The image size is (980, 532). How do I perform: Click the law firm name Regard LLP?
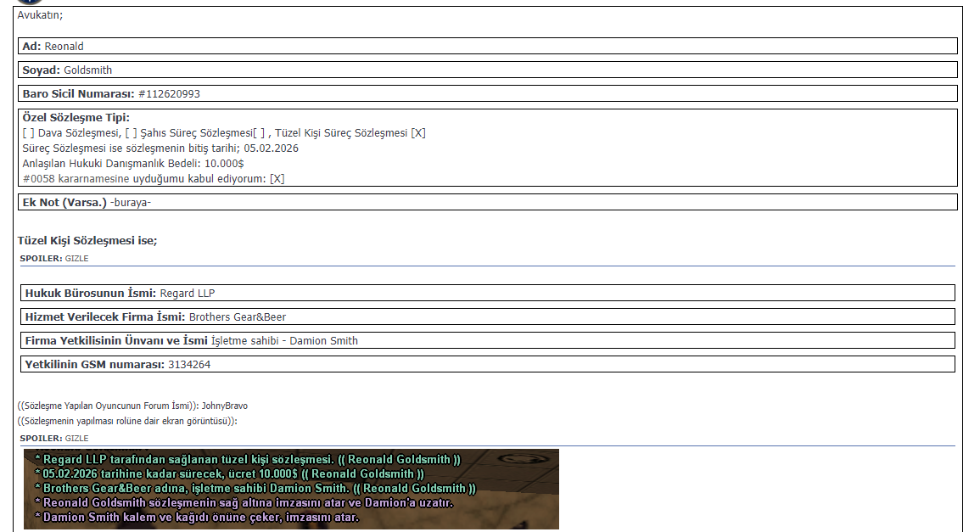point(188,294)
